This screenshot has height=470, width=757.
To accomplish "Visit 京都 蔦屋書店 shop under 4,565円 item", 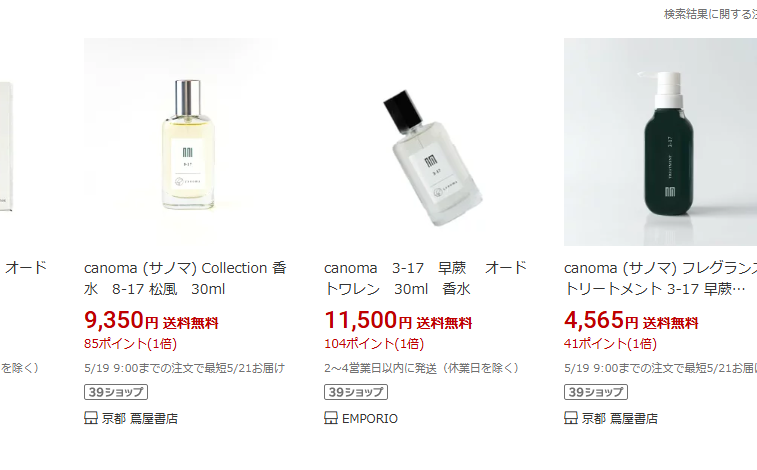I will (619, 418).
